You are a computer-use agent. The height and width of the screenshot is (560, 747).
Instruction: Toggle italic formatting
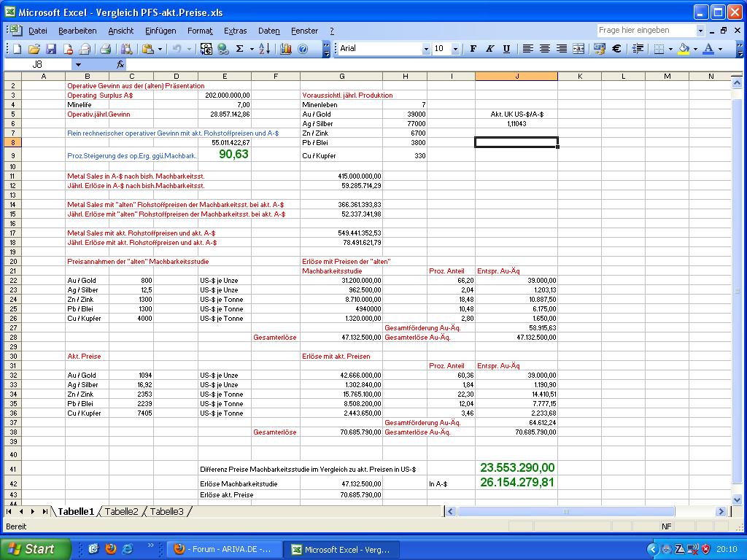490,49
